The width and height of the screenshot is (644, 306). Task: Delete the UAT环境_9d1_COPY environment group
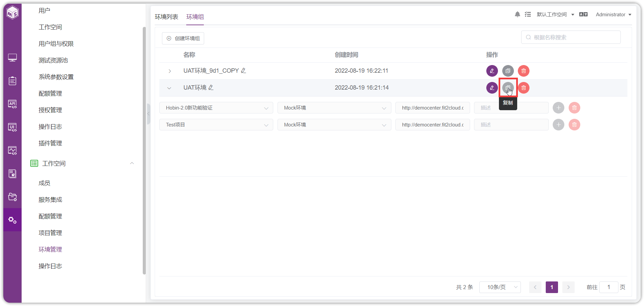coord(523,71)
